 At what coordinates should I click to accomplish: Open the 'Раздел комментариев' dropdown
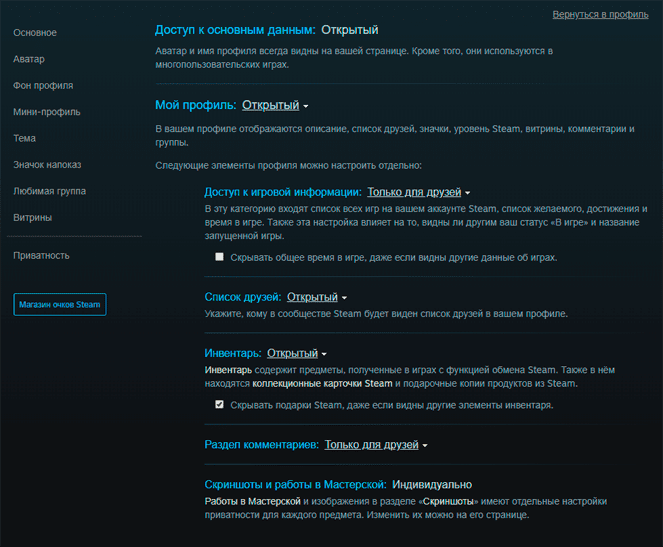tap(376, 444)
